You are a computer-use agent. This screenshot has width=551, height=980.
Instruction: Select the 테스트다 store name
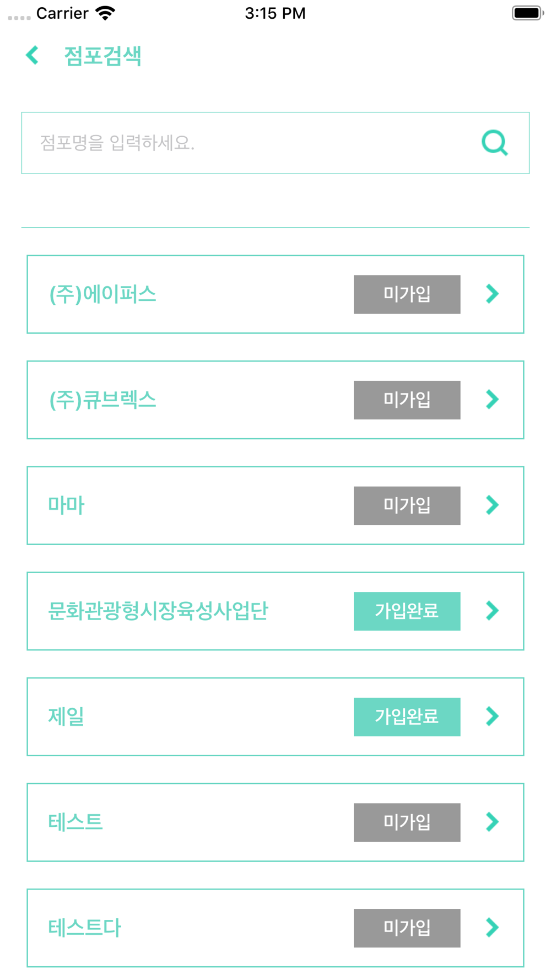[x=84, y=928]
